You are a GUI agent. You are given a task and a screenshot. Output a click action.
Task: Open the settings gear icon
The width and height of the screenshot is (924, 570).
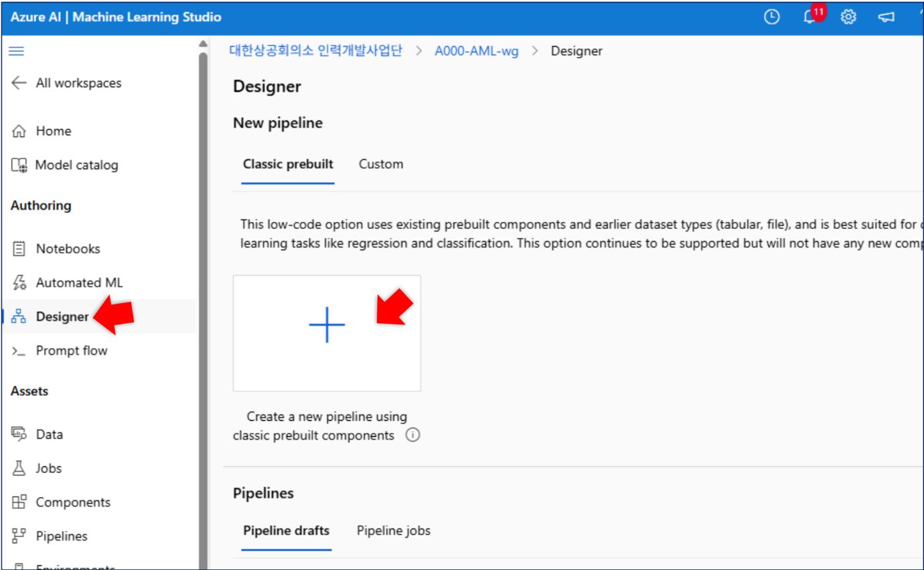(848, 17)
